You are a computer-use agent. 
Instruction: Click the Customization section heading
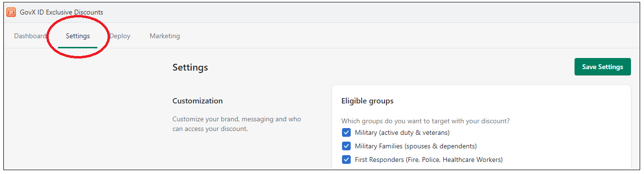[x=198, y=101]
